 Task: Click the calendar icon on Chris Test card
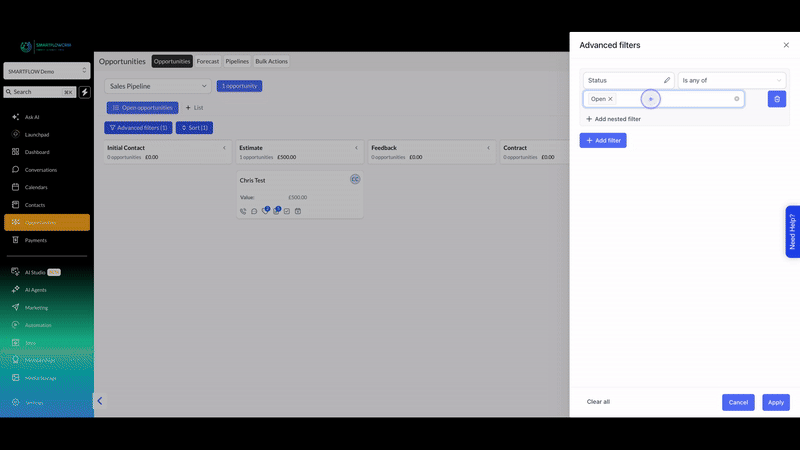click(298, 211)
